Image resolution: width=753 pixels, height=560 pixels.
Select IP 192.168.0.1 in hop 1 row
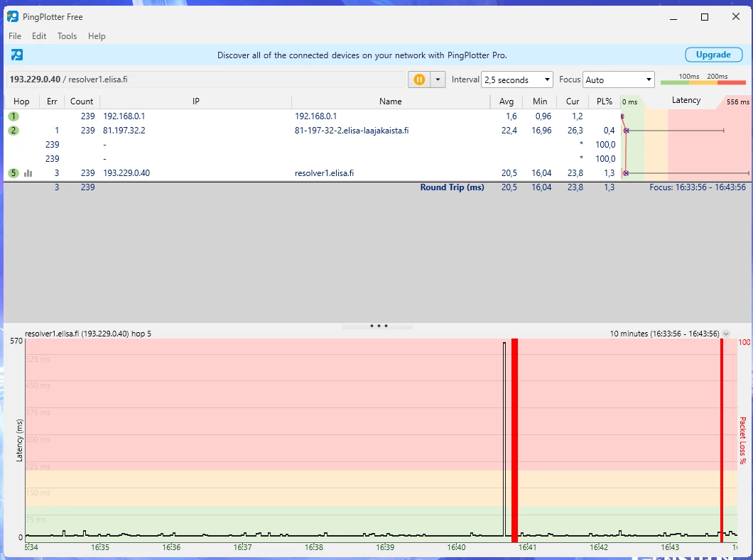coord(124,116)
